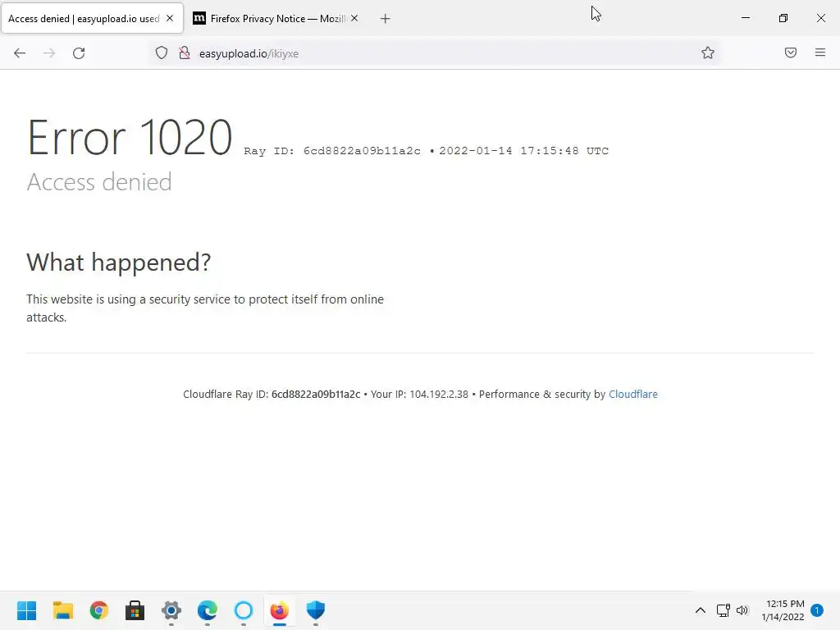Screen dimensions: 840x630
Task: Switch to Microsoft Edge on the taskbar
Action: tap(208, 610)
